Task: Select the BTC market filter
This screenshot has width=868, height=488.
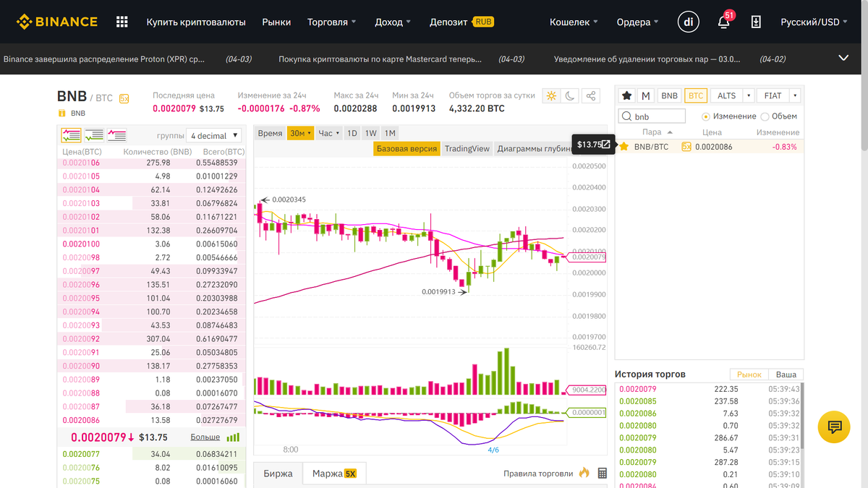Action: tap(696, 95)
